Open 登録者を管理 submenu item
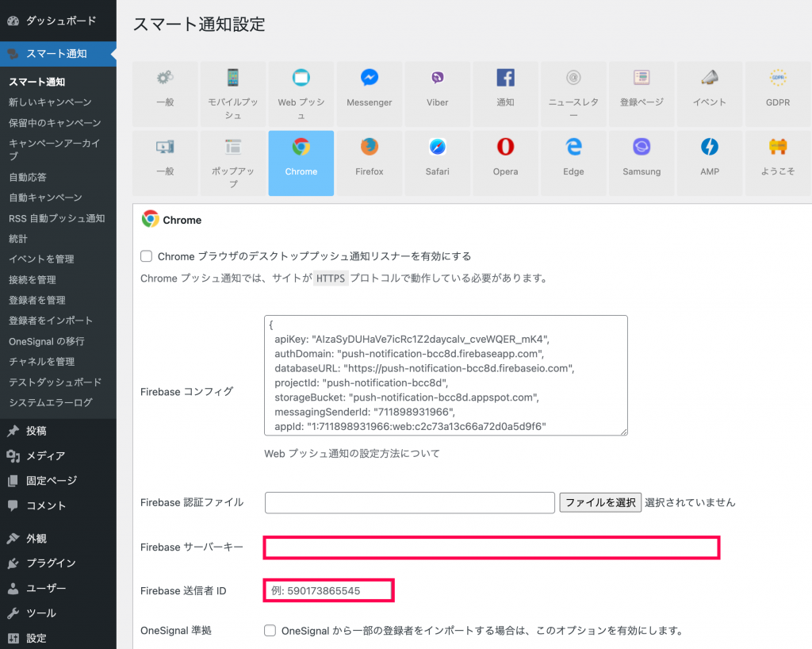The image size is (812, 649). point(36,300)
